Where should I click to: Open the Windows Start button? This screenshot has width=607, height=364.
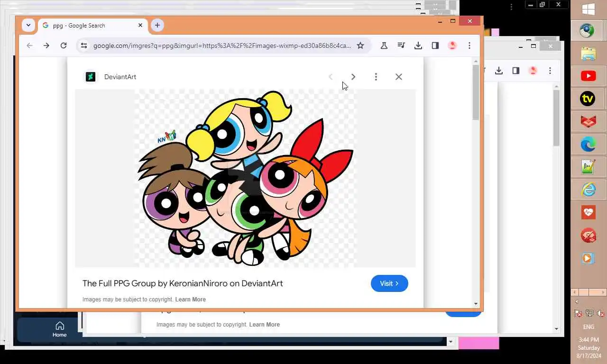(x=589, y=9)
